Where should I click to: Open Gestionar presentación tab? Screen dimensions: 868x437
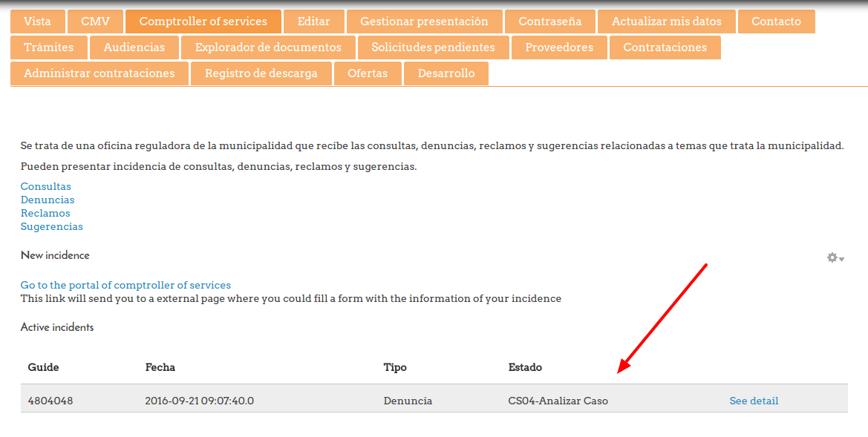pyautogui.click(x=424, y=22)
